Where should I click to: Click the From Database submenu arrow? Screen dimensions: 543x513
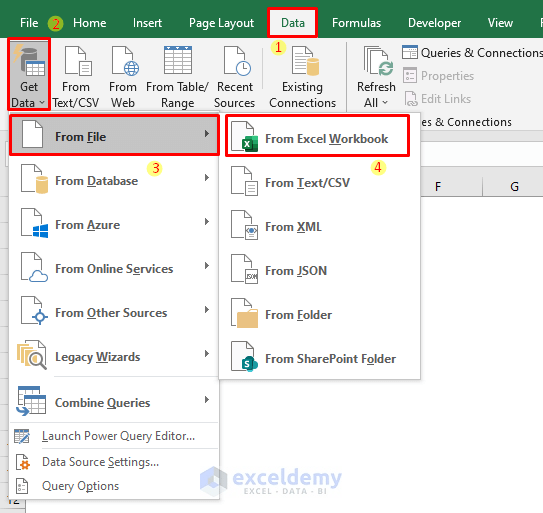(x=207, y=178)
